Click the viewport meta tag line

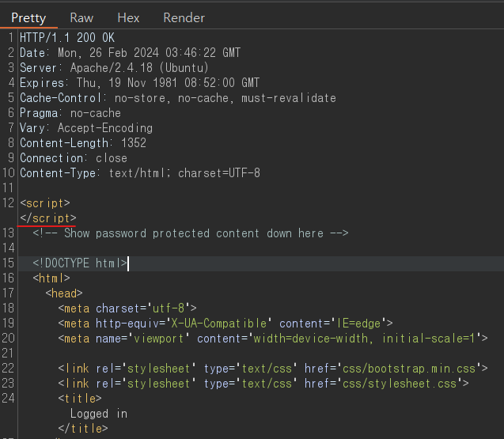pyautogui.click(x=272, y=339)
